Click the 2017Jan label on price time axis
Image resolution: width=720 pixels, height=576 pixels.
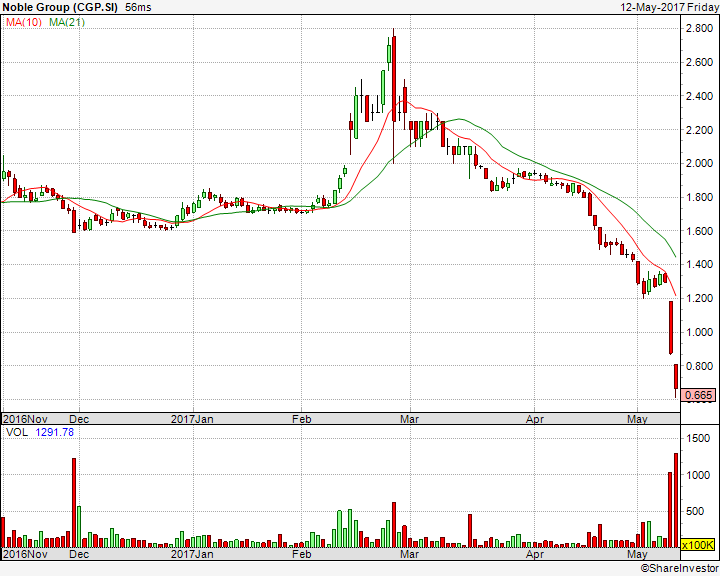[192, 419]
